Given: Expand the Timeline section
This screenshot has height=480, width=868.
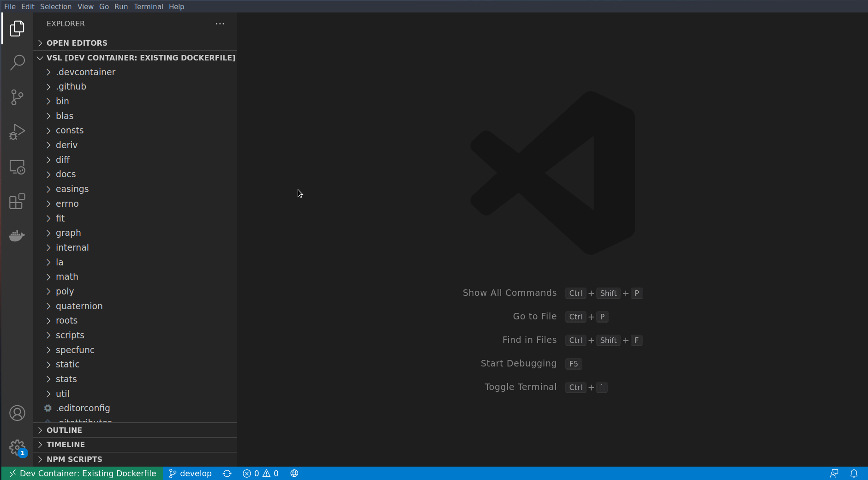Looking at the screenshot, I should click(x=135, y=444).
